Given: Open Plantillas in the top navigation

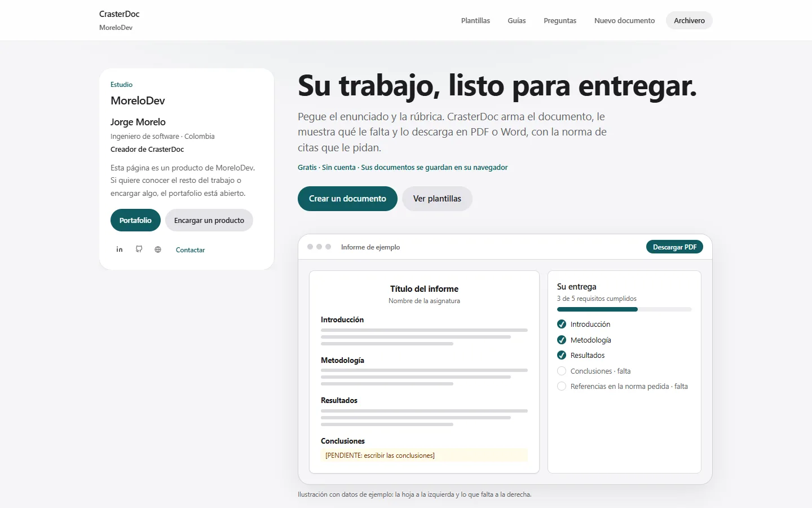Looking at the screenshot, I should point(475,20).
